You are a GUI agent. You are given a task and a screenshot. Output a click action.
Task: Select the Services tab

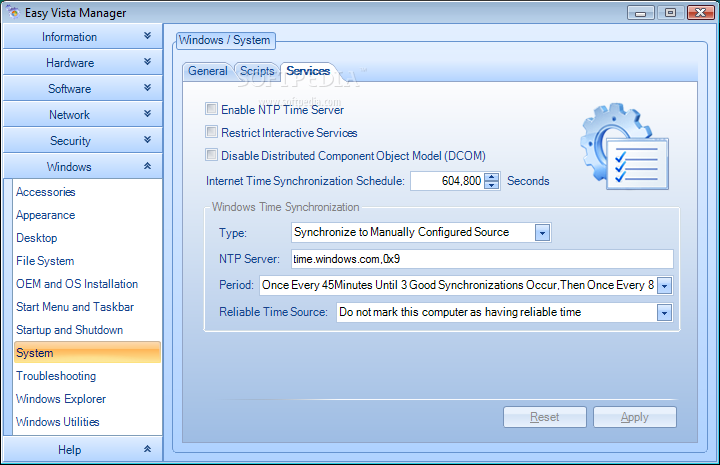point(308,71)
